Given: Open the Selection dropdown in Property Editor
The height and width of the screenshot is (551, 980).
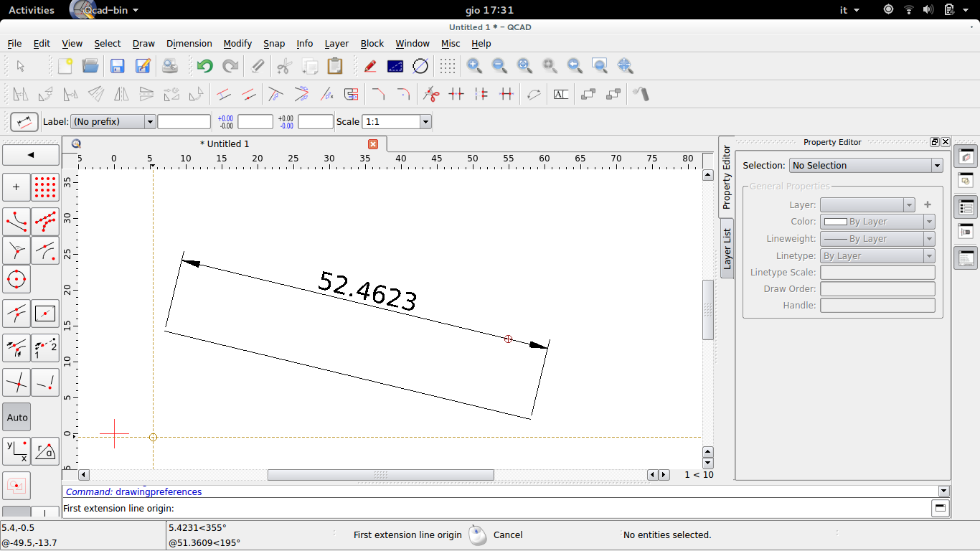Looking at the screenshot, I should pyautogui.click(x=866, y=166).
